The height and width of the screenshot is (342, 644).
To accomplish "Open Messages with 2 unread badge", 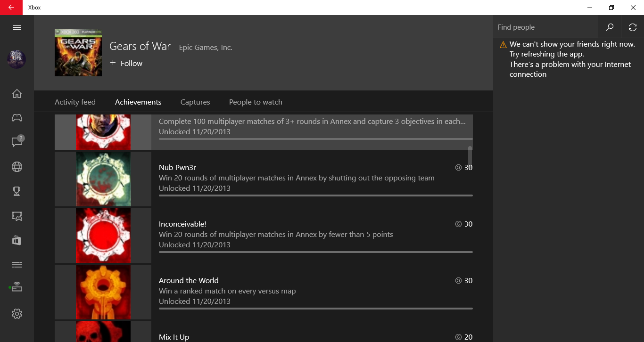I will pyautogui.click(x=17, y=142).
